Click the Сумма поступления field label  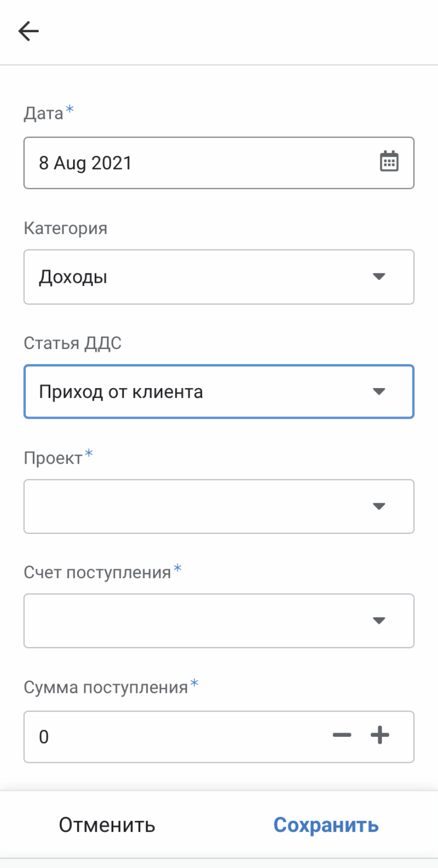106,687
